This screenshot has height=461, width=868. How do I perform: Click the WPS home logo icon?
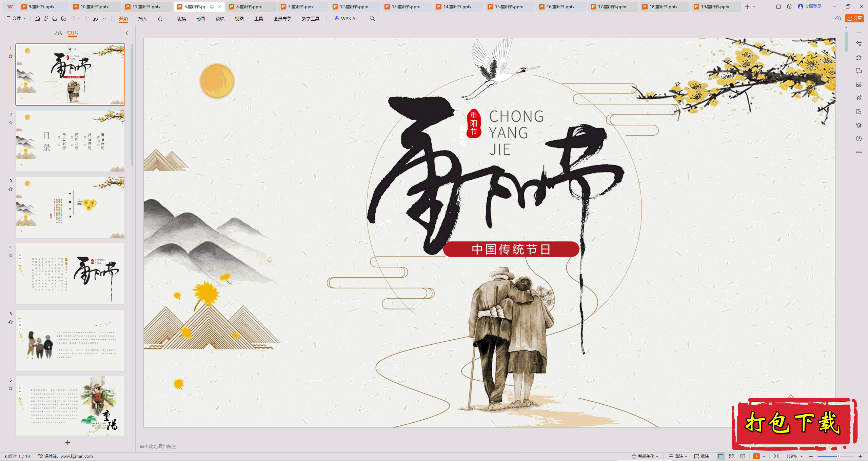coord(10,6)
